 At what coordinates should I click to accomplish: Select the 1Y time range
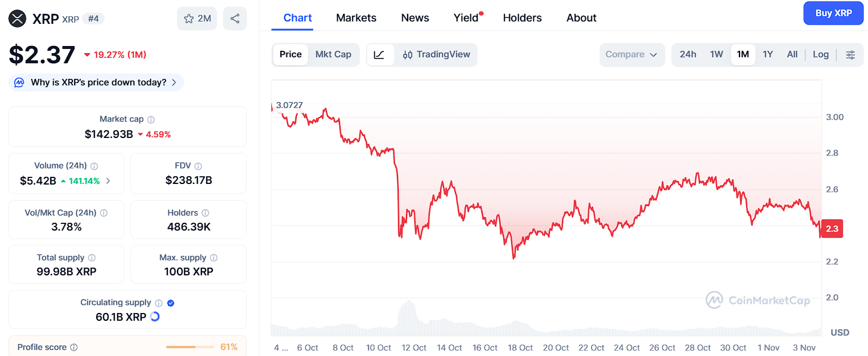[768, 54]
